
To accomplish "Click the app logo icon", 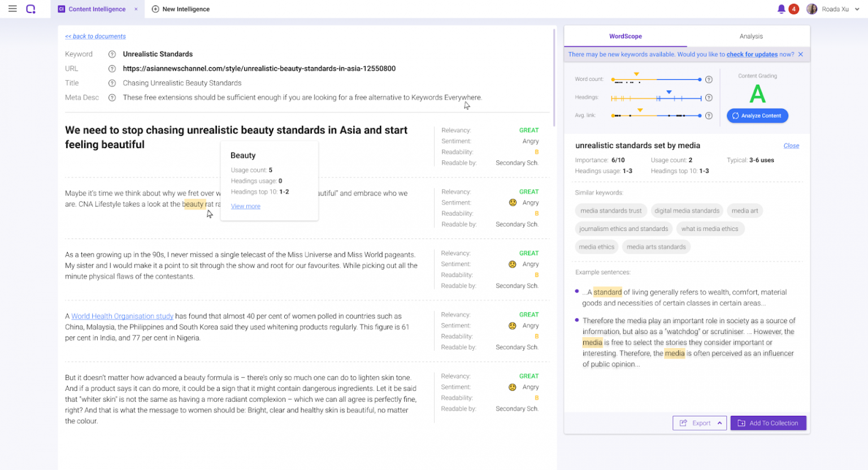I will click(x=31, y=9).
